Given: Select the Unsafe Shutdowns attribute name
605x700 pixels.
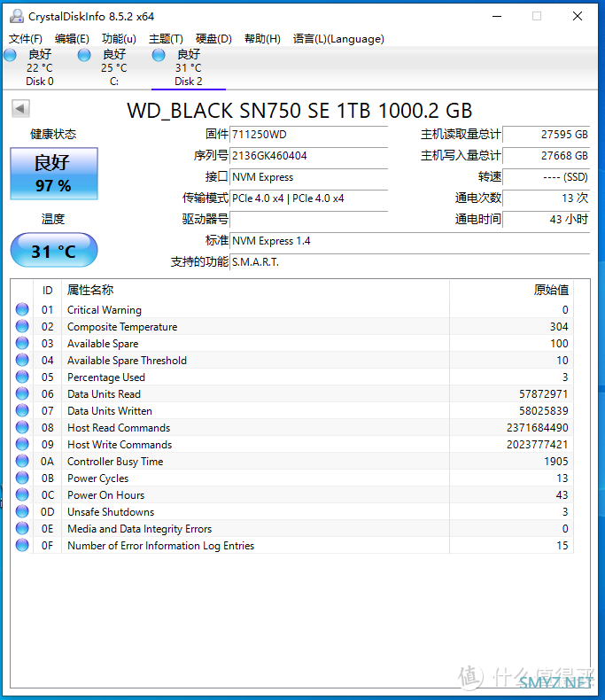Looking at the screenshot, I should point(111,512).
